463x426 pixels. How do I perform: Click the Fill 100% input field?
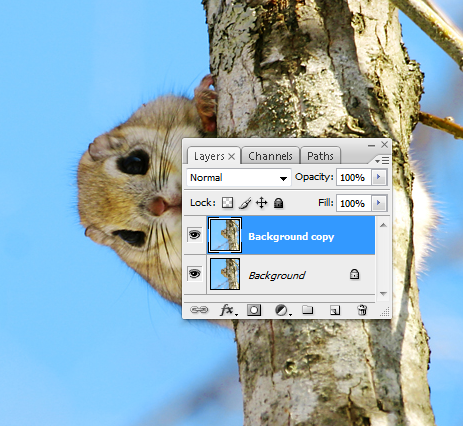coord(353,203)
